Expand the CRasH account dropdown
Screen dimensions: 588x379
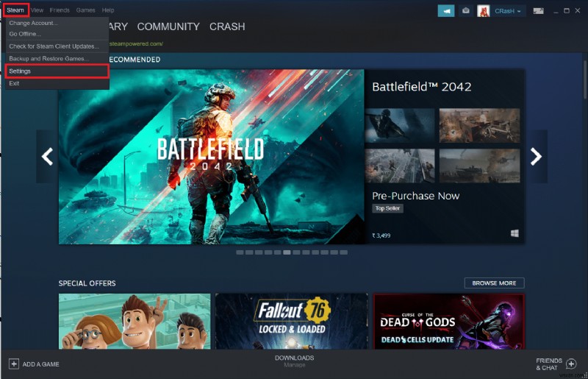[508, 11]
